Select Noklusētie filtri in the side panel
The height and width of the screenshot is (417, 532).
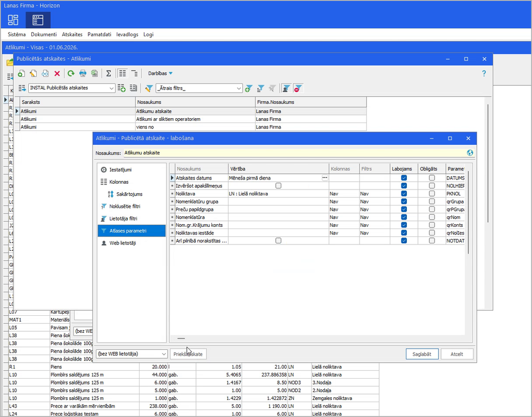132,206
